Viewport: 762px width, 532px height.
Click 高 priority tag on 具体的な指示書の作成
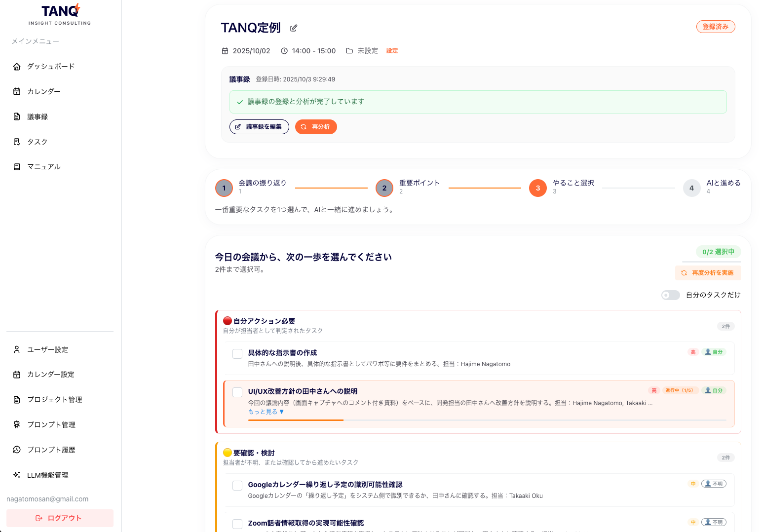point(693,352)
